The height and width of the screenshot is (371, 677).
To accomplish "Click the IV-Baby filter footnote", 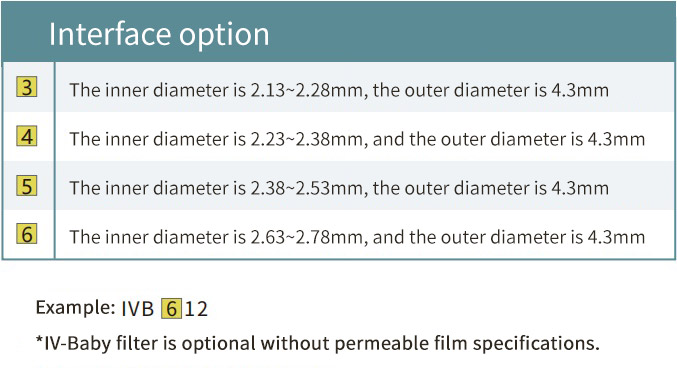I will pos(318,343).
